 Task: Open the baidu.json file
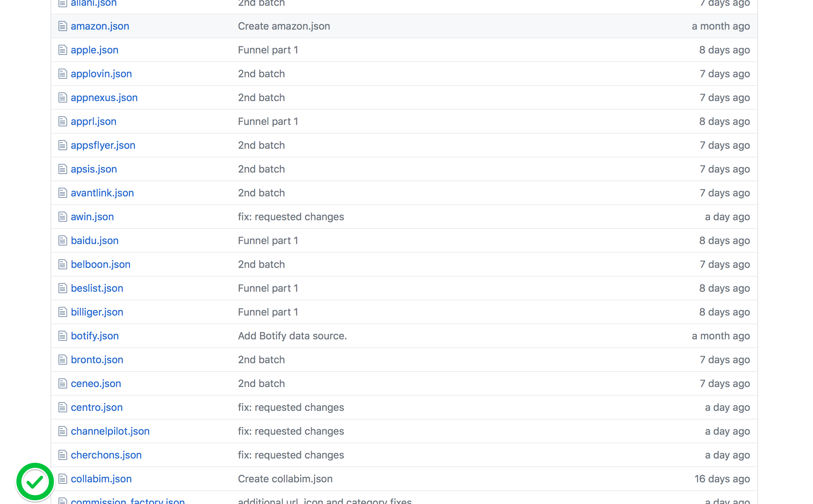(95, 240)
